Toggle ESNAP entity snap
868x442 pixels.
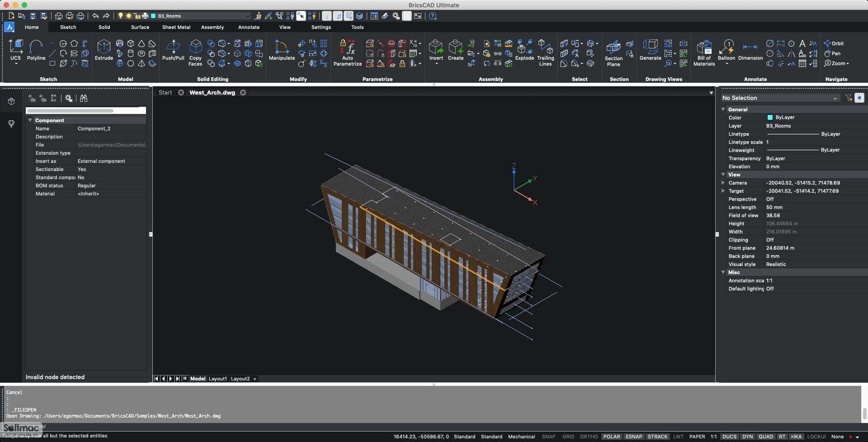[634, 437]
